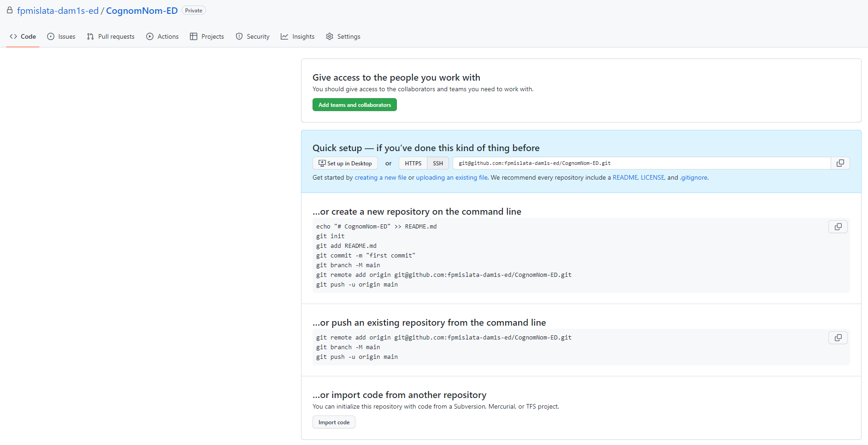Open the Projects tab

(x=207, y=36)
